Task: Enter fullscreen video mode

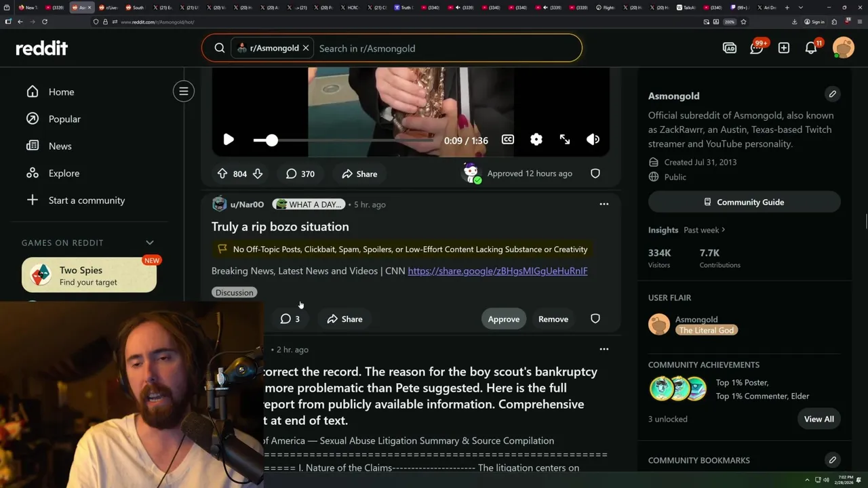Action: coord(565,140)
